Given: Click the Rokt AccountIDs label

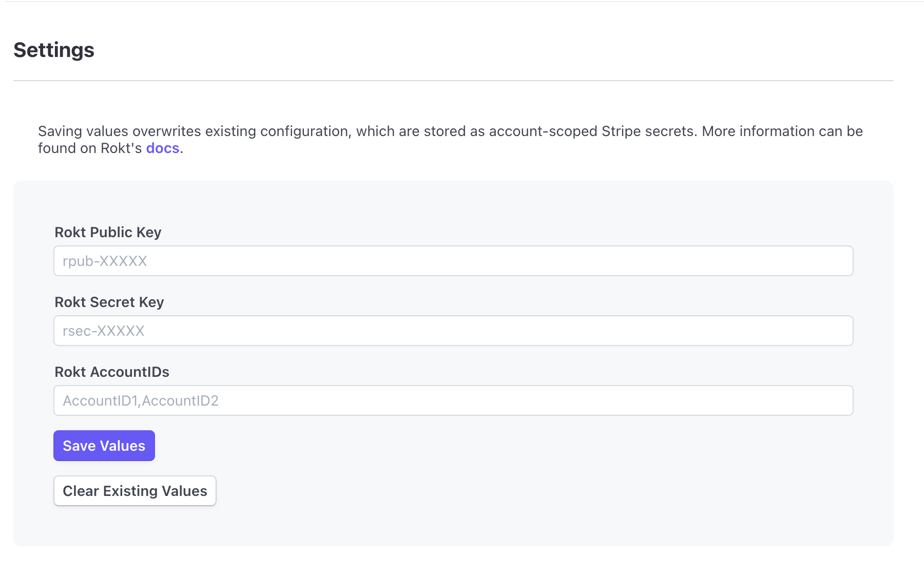Looking at the screenshot, I should 112,372.
